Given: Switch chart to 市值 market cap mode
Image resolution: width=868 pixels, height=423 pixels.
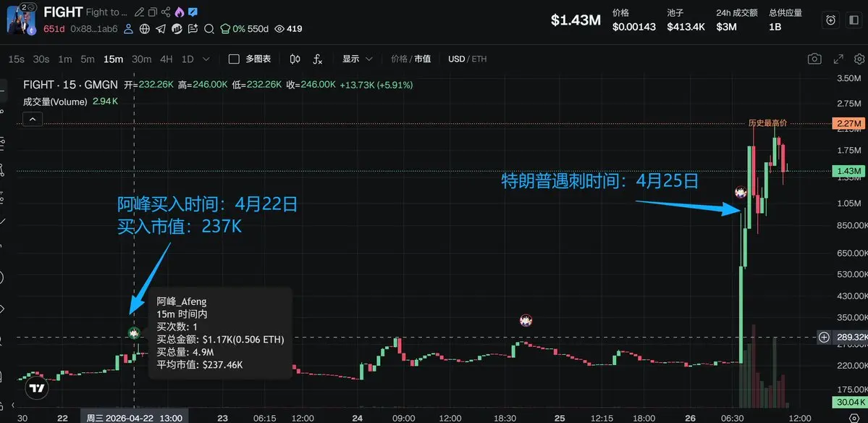Looking at the screenshot, I should [423, 59].
